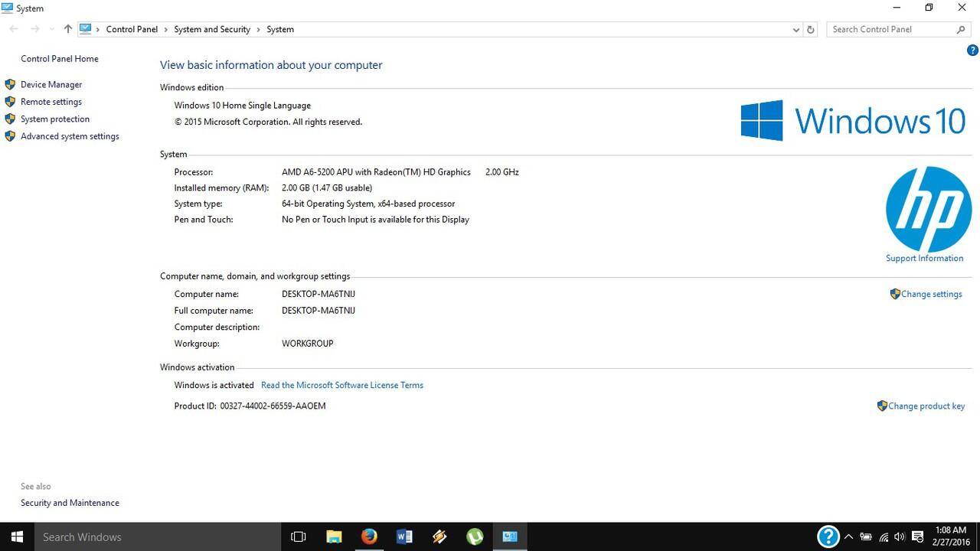The height and width of the screenshot is (551, 980).
Task: Open the Action Center notifications icon
Action: (x=917, y=536)
